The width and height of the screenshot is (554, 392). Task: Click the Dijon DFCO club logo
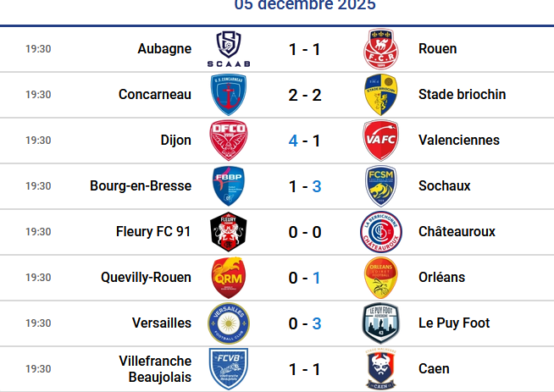[229, 141]
